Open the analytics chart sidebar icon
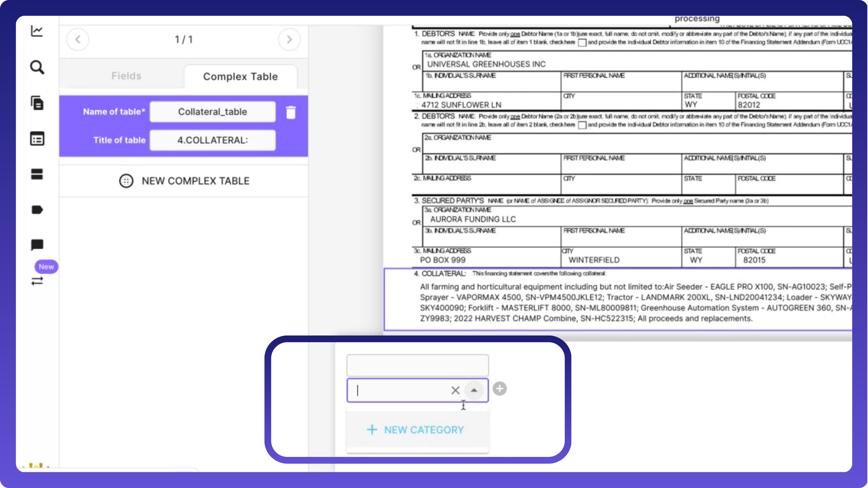 coord(37,31)
